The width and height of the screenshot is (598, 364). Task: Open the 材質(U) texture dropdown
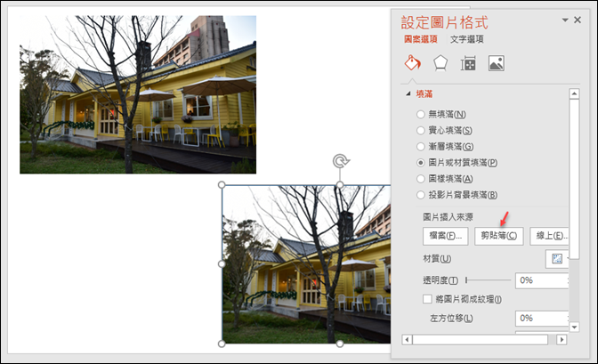[x=557, y=259]
